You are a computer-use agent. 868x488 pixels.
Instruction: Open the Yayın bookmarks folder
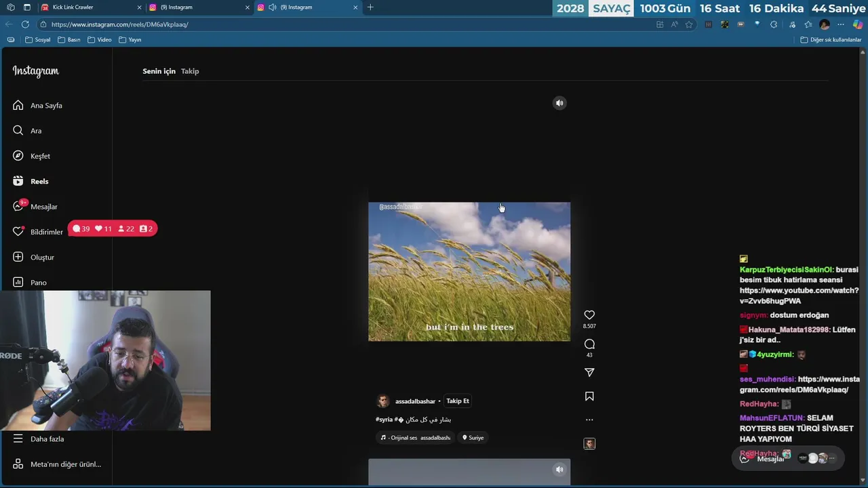click(x=130, y=40)
